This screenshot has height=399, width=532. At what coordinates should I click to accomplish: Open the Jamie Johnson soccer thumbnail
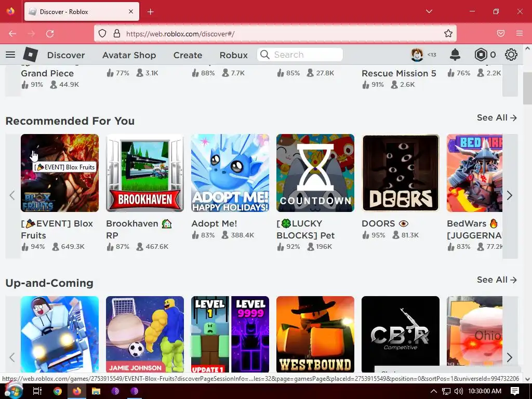145,335
